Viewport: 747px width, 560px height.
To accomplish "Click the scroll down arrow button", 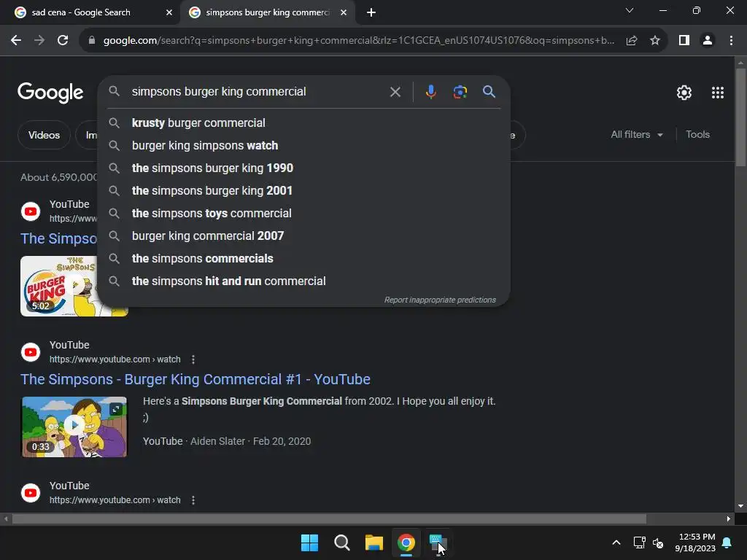I will [x=740, y=507].
